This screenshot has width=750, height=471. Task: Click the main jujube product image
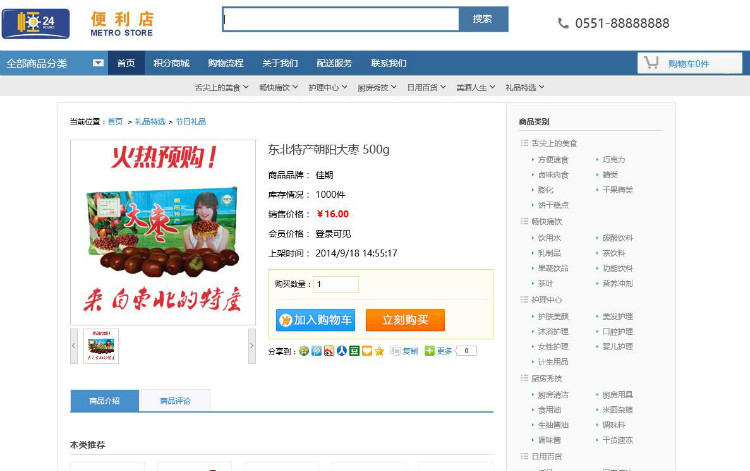[x=163, y=232]
